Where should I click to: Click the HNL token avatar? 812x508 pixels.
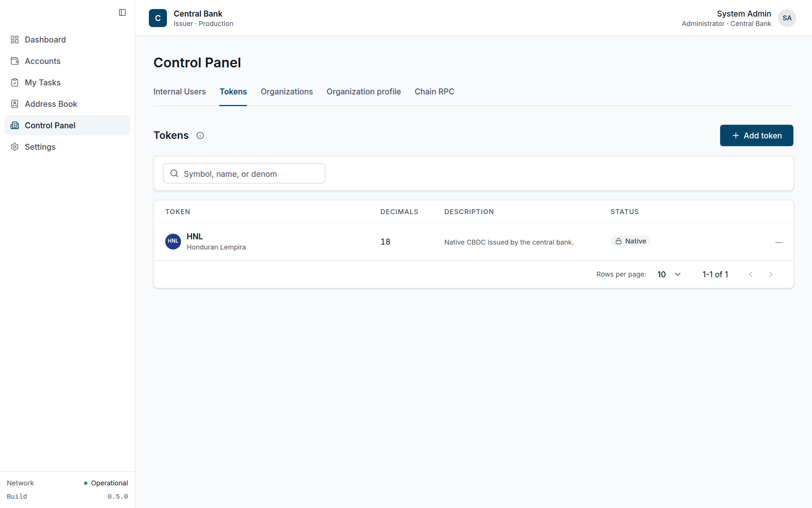(x=173, y=241)
